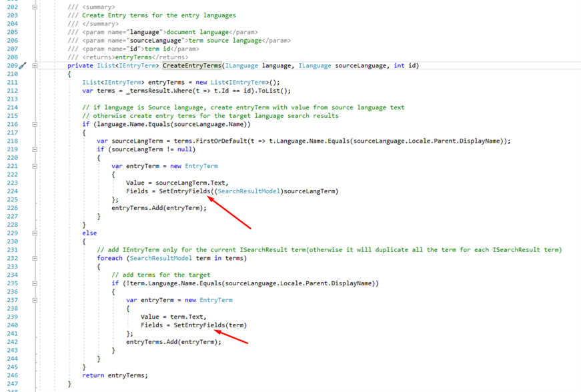Viewport: 581px width, 392px height.
Task: Collapse the summary comment block at line 202
Action: click(35, 7)
